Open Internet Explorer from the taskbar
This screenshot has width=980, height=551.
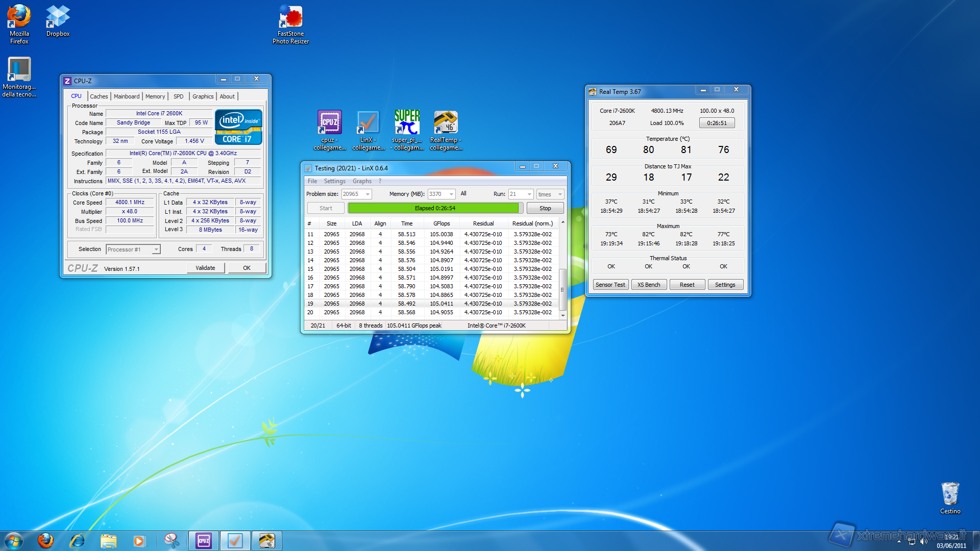pyautogui.click(x=77, y=541)
